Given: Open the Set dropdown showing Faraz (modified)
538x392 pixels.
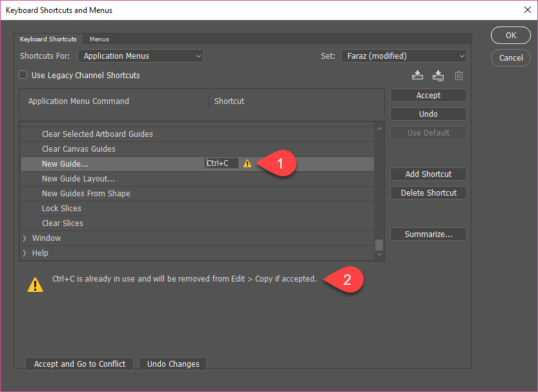Looking at the screenshot, I should (x=404, y=56).
